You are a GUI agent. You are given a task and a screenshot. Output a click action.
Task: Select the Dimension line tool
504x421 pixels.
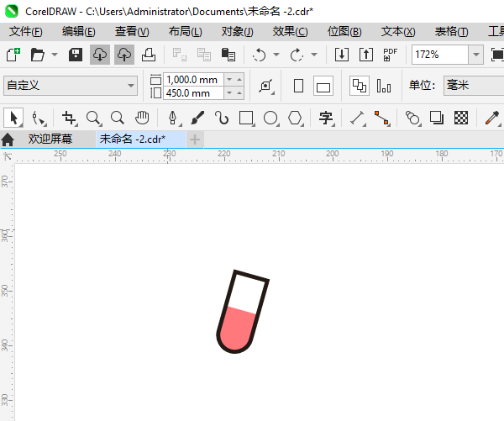click(358, 118)
